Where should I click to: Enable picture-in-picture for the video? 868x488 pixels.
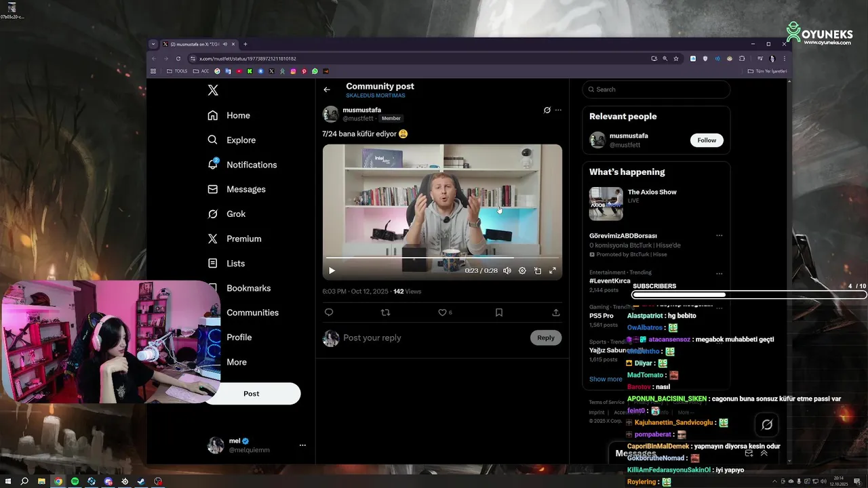click(x=537, y=270)
